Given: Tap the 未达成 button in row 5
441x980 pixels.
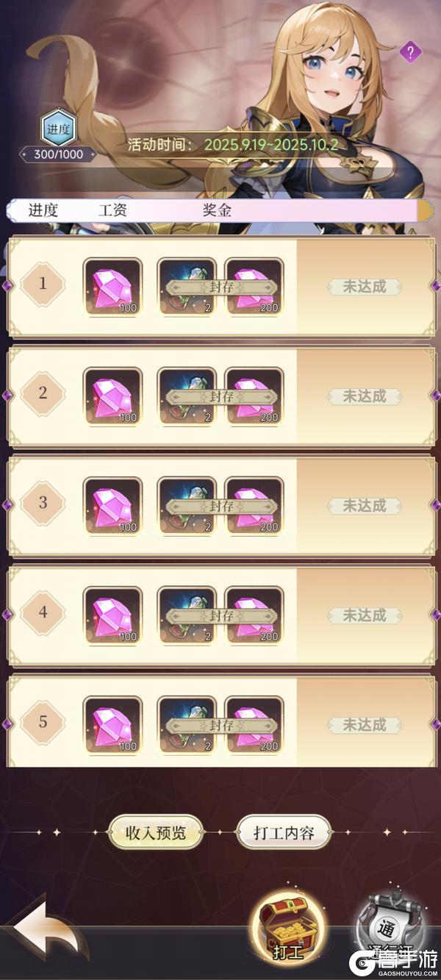Looking at the screenshot, I should (365, 725).
